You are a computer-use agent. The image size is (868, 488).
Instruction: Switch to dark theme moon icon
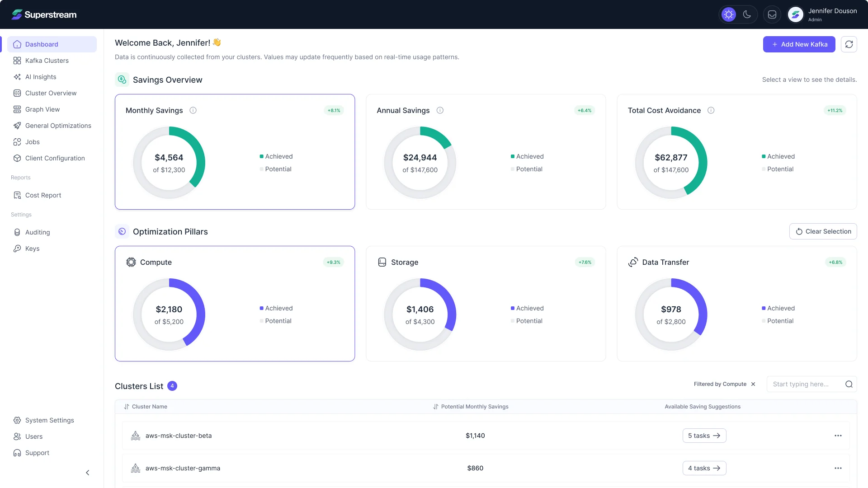pos(747,14)
